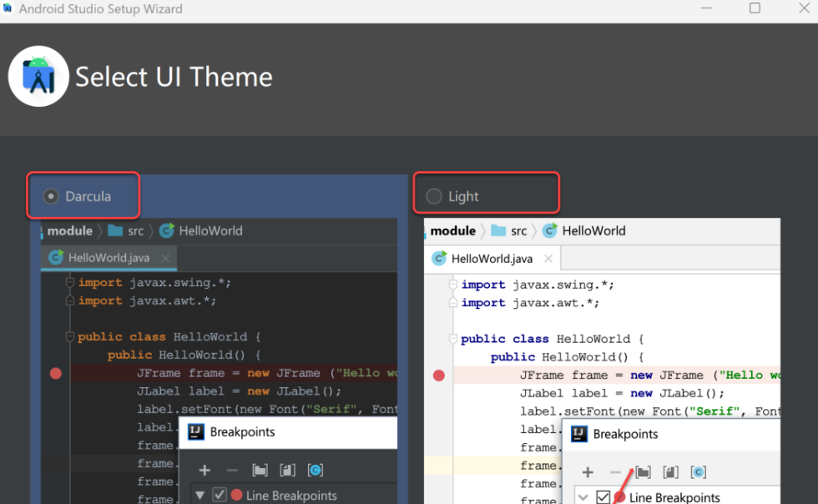This screenshot has width=818, height=504.
Task: Click group by class icon in Darcula preview
Action: (316, 470)
